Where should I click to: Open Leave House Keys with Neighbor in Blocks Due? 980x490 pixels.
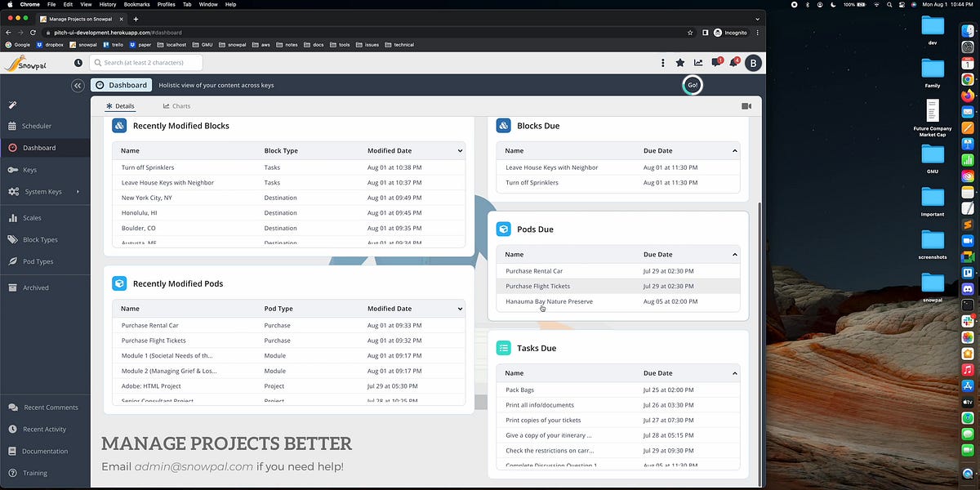pyautogui.click(x=618, y=167)
